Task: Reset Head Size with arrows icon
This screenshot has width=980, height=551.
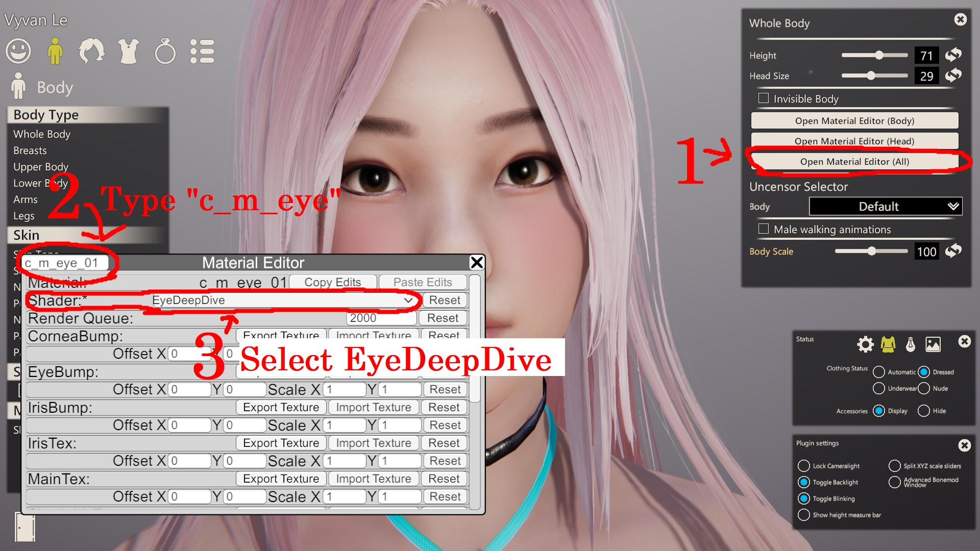Action: tap(953, 76)
